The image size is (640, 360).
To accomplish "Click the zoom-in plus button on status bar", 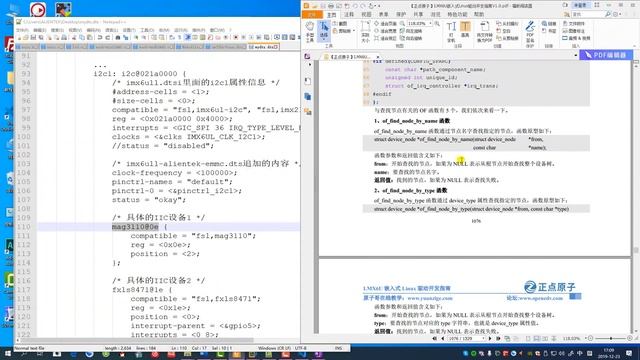I will (630, 338).
